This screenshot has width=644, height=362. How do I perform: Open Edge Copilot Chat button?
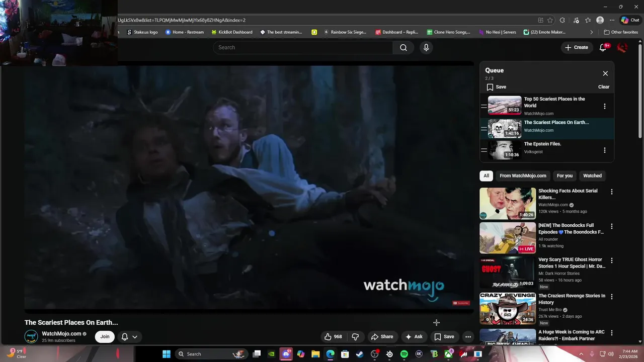click(630, 20)
